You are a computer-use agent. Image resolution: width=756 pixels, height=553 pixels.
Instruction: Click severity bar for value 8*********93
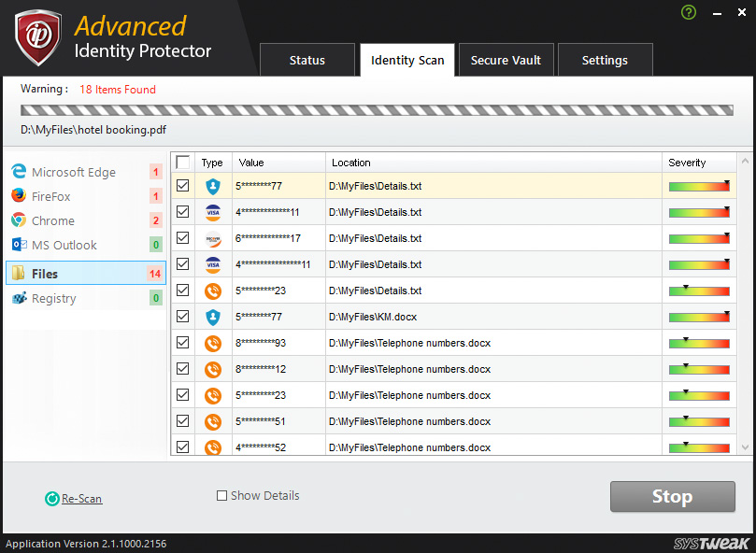699,343
